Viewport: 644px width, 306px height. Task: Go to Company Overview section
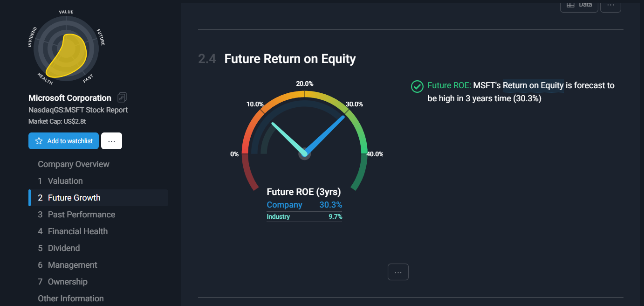74,164
